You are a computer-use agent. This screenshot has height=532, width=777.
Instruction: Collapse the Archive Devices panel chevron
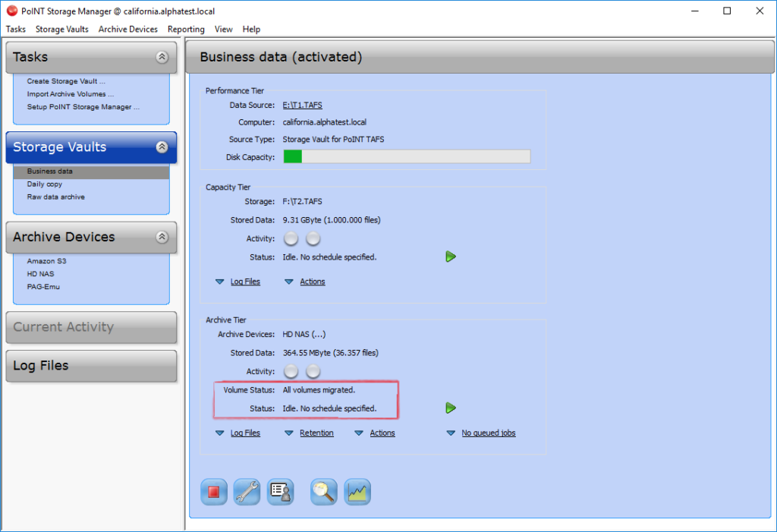(x=162, y=237)
